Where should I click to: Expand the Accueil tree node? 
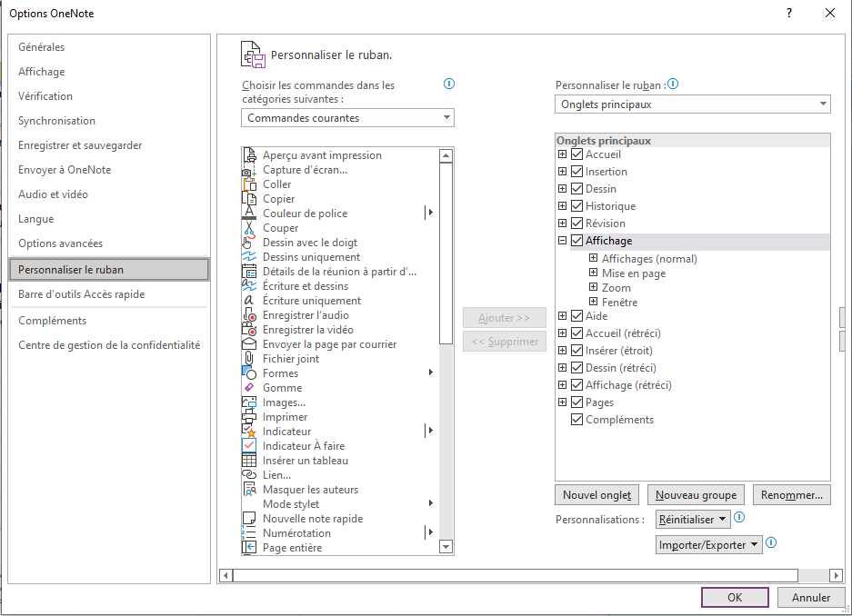click(x=562, y=154)
